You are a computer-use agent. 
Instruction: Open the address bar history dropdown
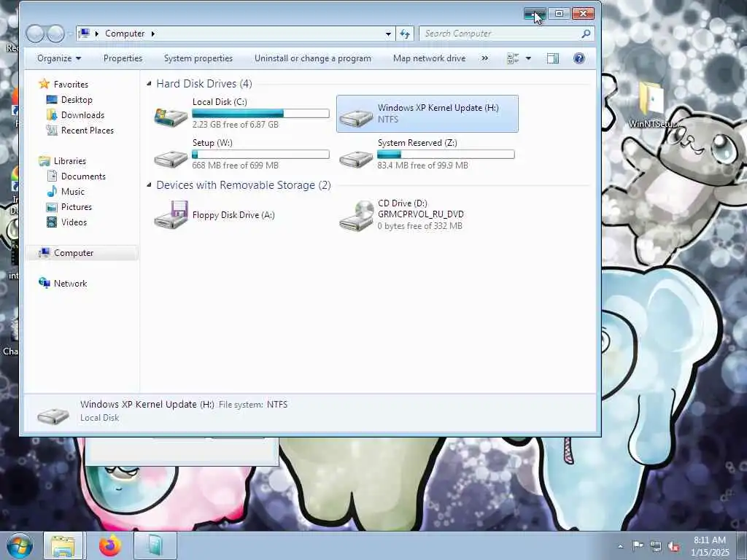[388, 34]
